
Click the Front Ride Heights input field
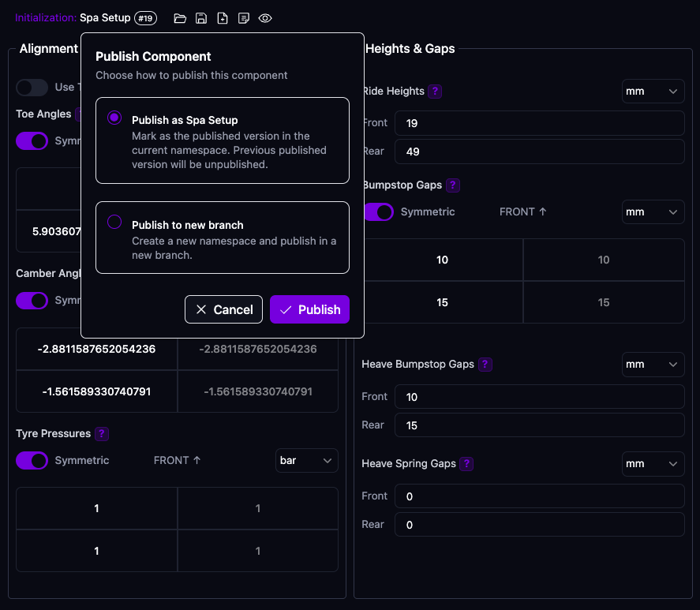point(539,123)
